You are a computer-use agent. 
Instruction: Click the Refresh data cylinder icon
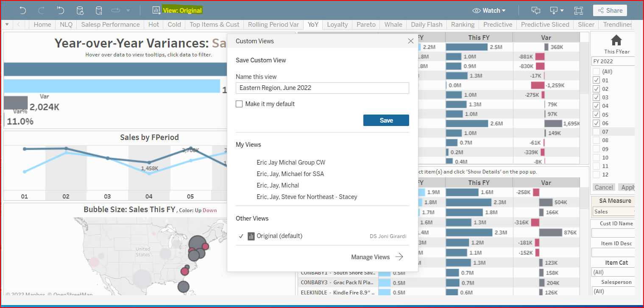coord(80,11)
